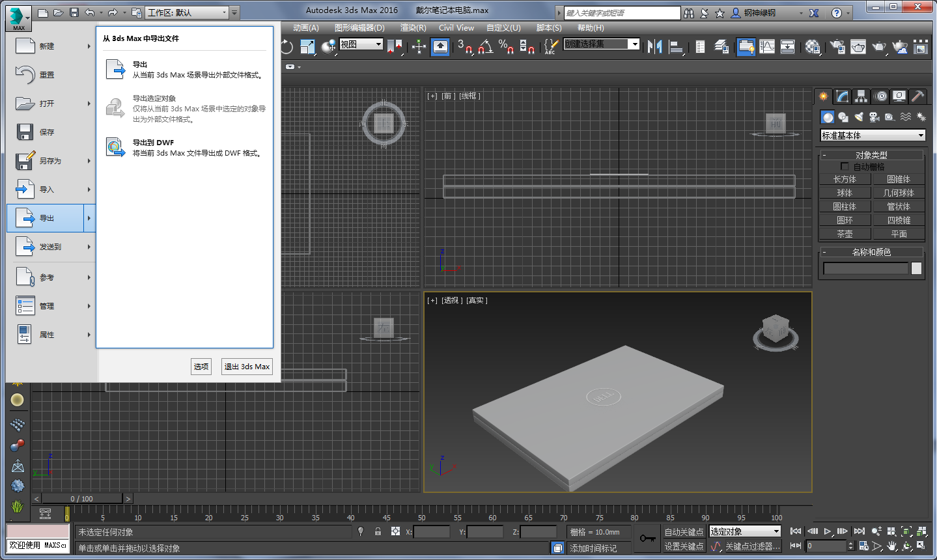The width and height of the screenshot is (937, 560).
Task: Select Systems gears category icon
Action: pyautogui.click(x=921, y=117)
